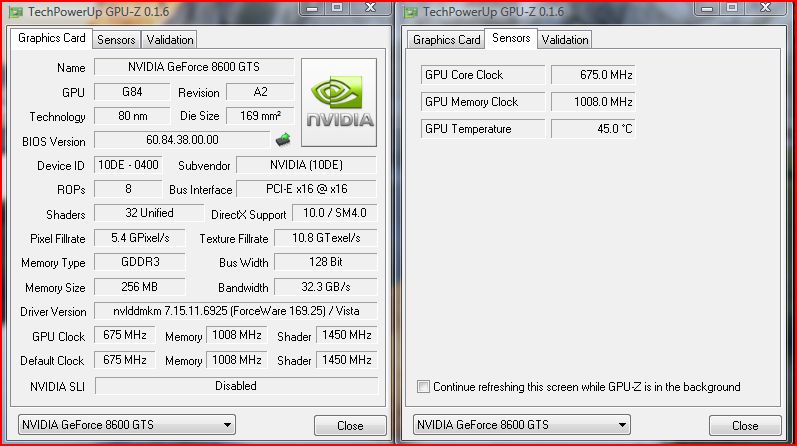
Task: Click GPU Memory Clock value 1008.0 MHz
Action: [593, 102]
